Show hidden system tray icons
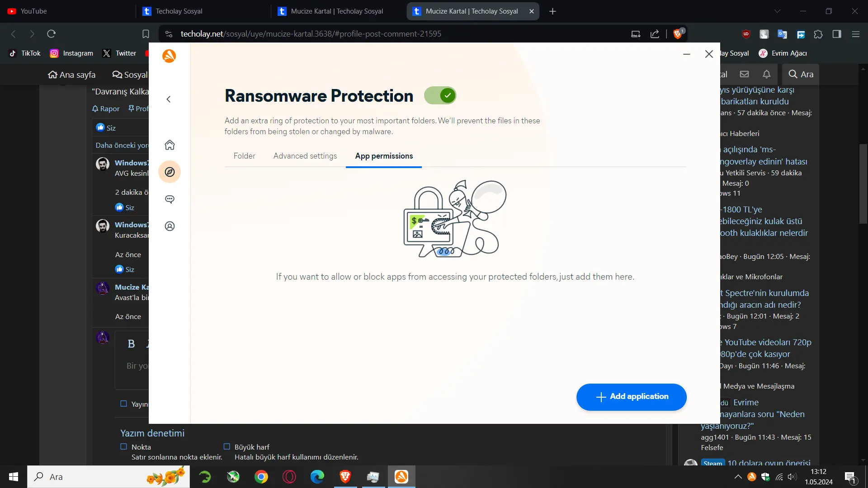Image resolution: width=868 pixels, height=488 pixels. pos(738,477)
